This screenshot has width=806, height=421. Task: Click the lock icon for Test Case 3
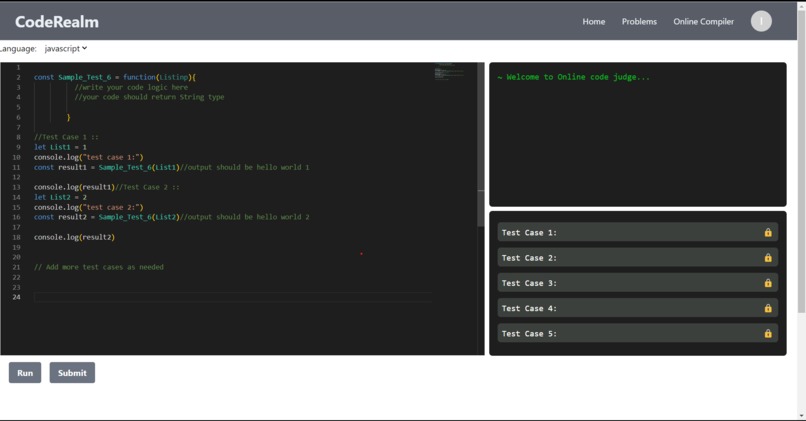768,283
